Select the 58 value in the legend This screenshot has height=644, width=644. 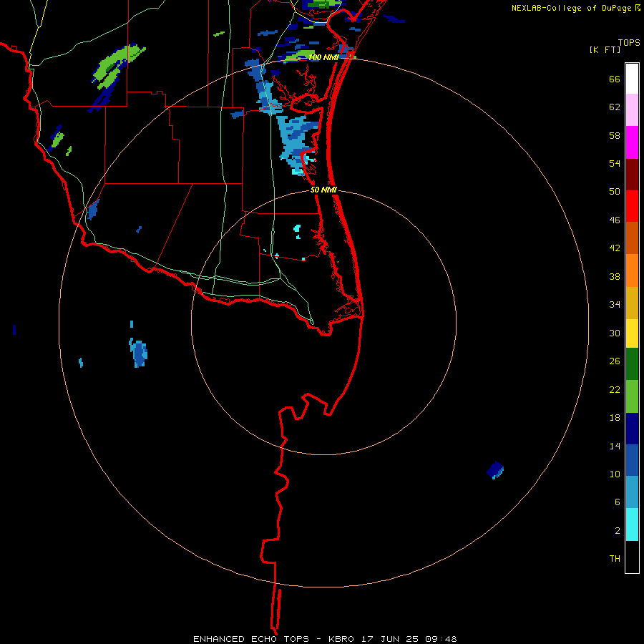tap(615, 135)
